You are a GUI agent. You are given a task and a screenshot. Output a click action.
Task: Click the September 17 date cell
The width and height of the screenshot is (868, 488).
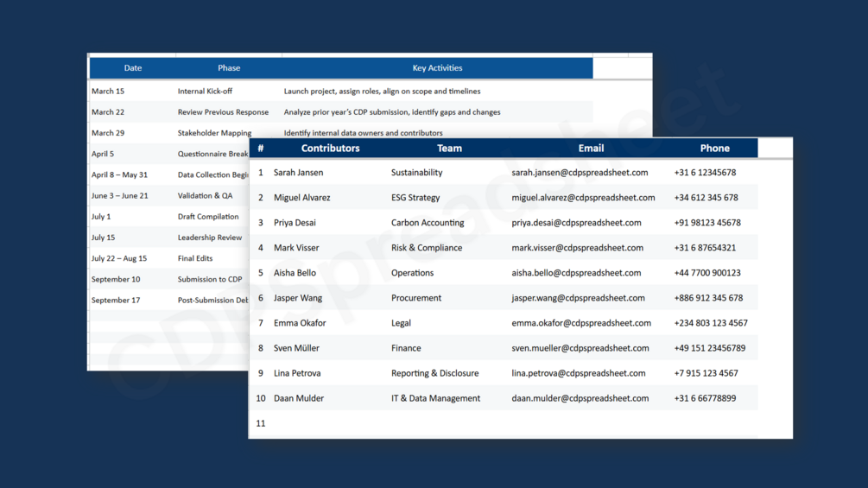(116, 301)
